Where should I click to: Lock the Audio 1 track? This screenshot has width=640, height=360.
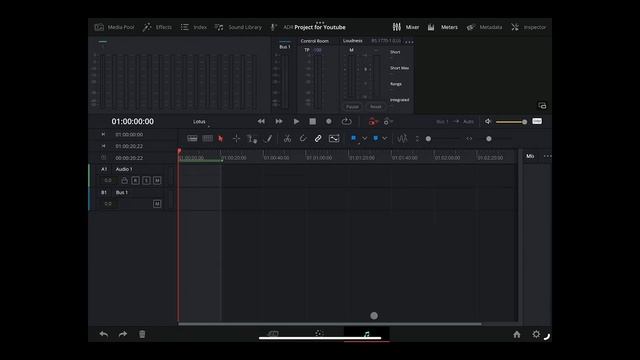pyautogui.click(x=124, y=180)
